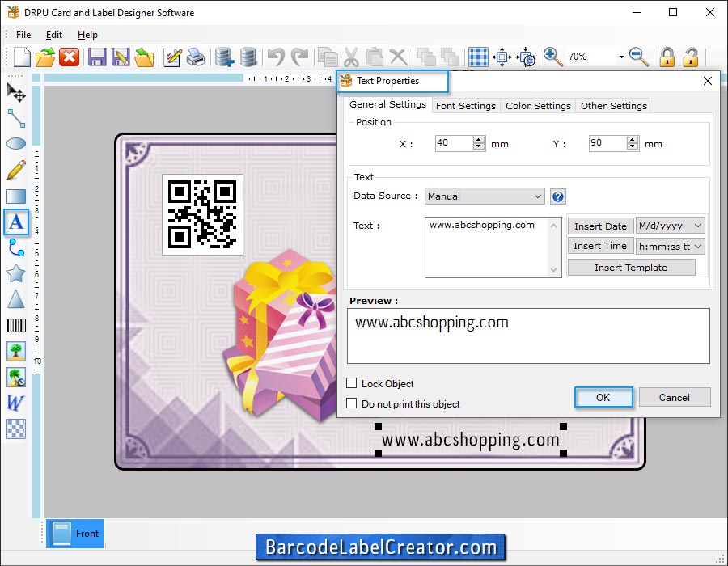Screen dimensions: 728x566
Task: Click the database-with-plus toolbar icon
Action: click(224, 57)
